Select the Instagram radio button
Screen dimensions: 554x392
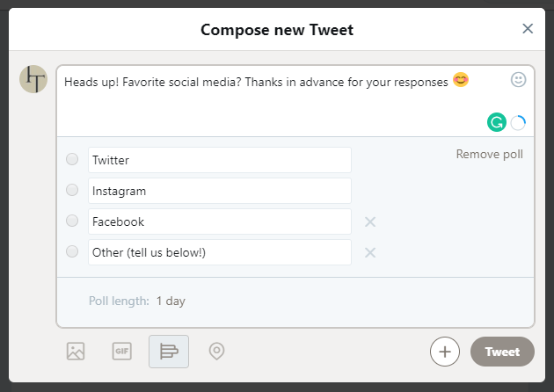tap(72, 190)
